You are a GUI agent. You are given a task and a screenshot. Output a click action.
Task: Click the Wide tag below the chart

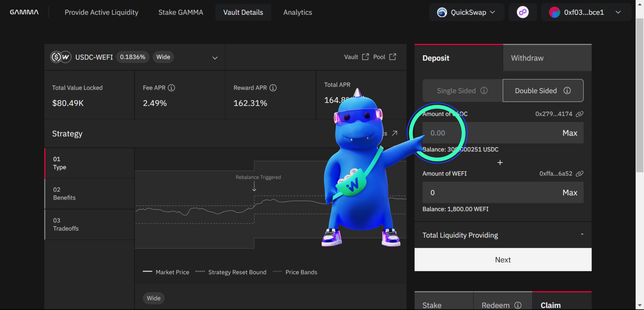pyautogui.click(x=153, y=298)
